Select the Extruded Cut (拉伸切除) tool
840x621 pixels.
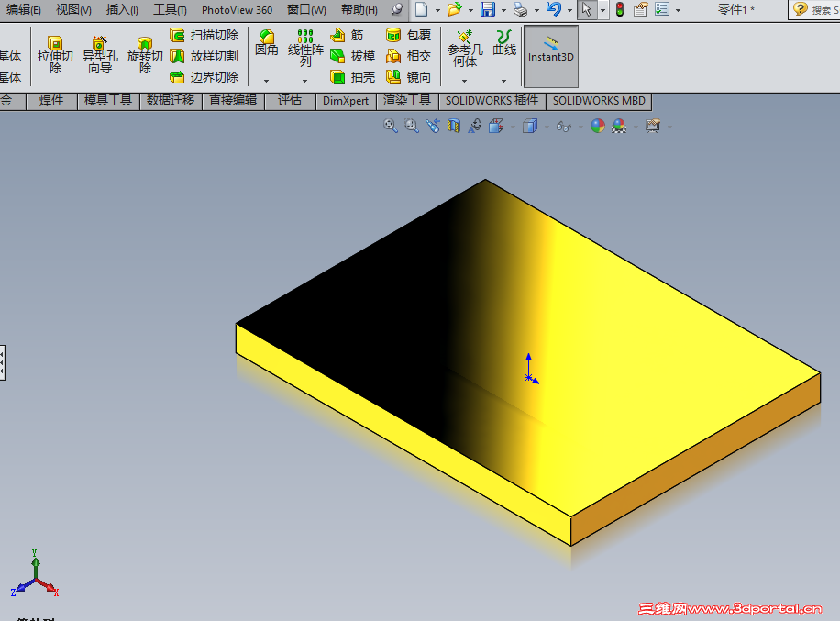55,55
